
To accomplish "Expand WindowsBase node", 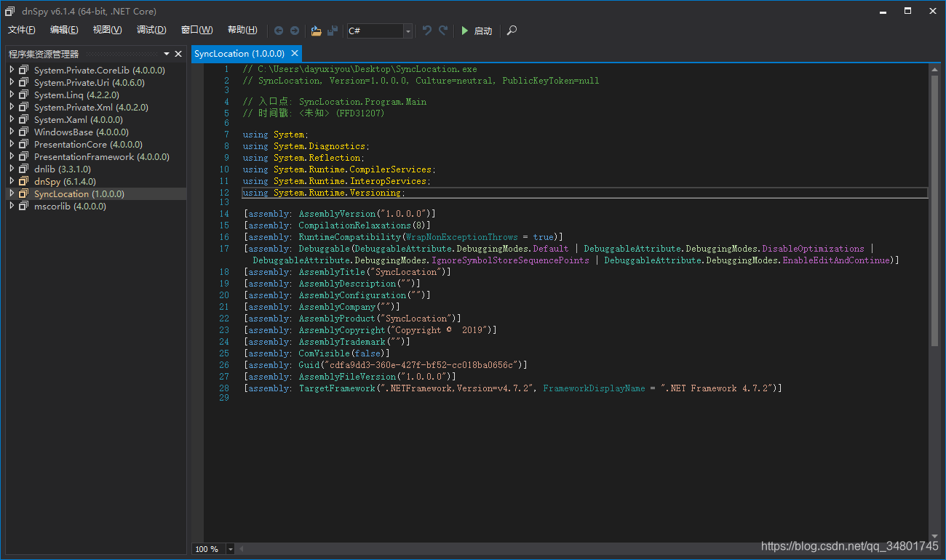I will (x=12, y=132).
